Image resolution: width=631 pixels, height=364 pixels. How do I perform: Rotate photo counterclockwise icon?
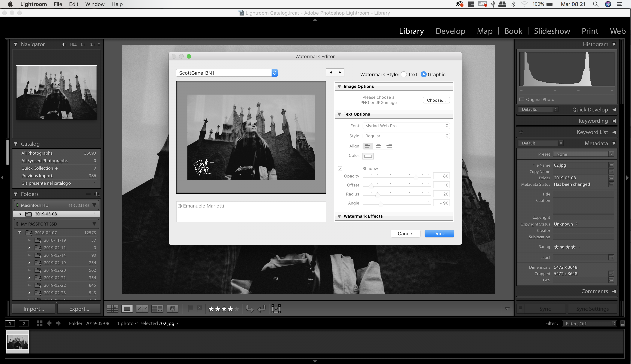point(250,309)
